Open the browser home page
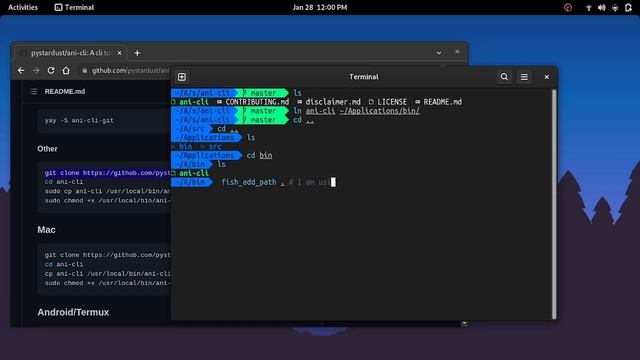The image size is (640, 360). point(66,71)
